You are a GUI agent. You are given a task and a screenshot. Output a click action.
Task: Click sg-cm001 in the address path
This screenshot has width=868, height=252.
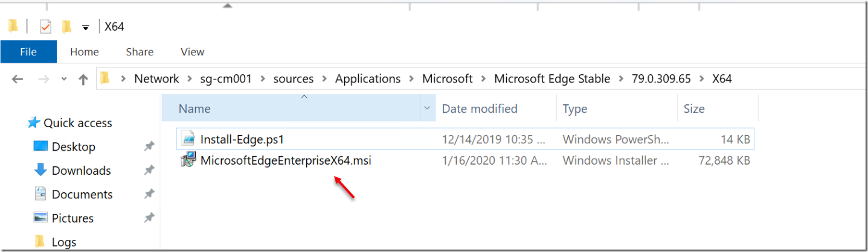click(x=227, y=79)
